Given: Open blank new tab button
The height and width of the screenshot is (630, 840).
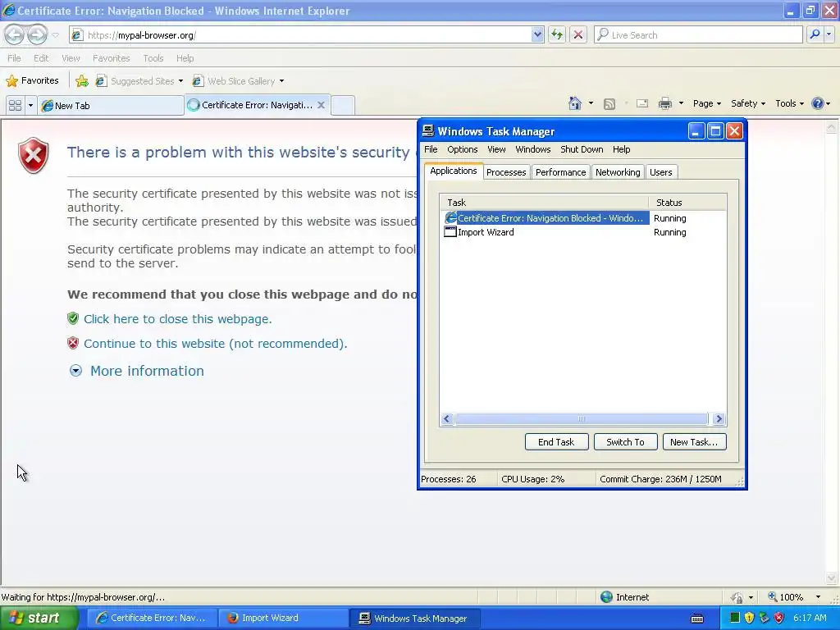Looking at the screenshot, I should click(343, 106).
